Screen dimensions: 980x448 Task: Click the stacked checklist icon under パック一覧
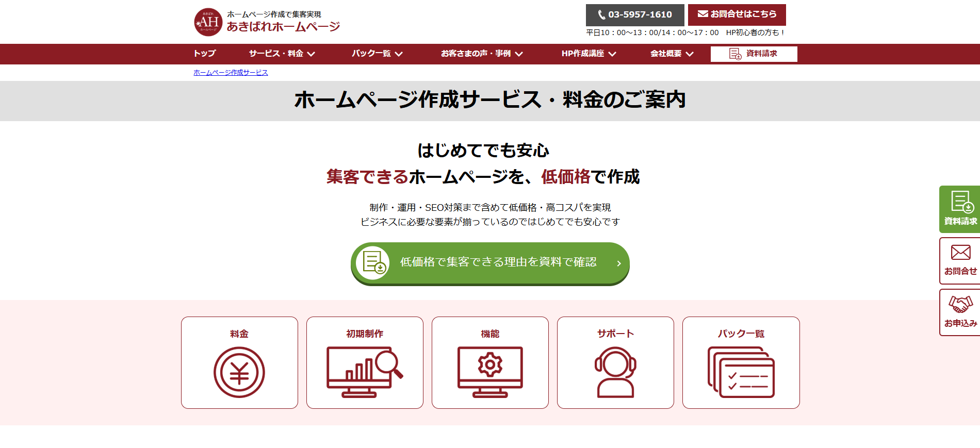741,372
